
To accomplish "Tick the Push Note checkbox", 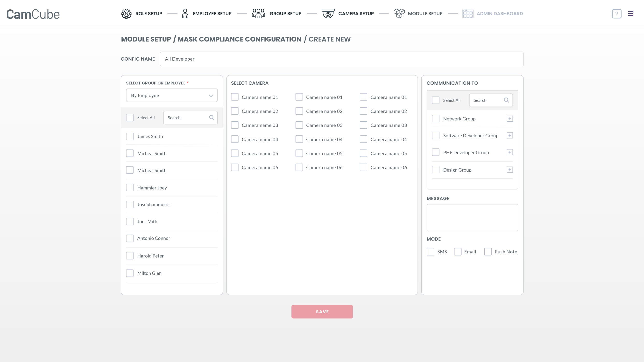I will click(488, 251).
